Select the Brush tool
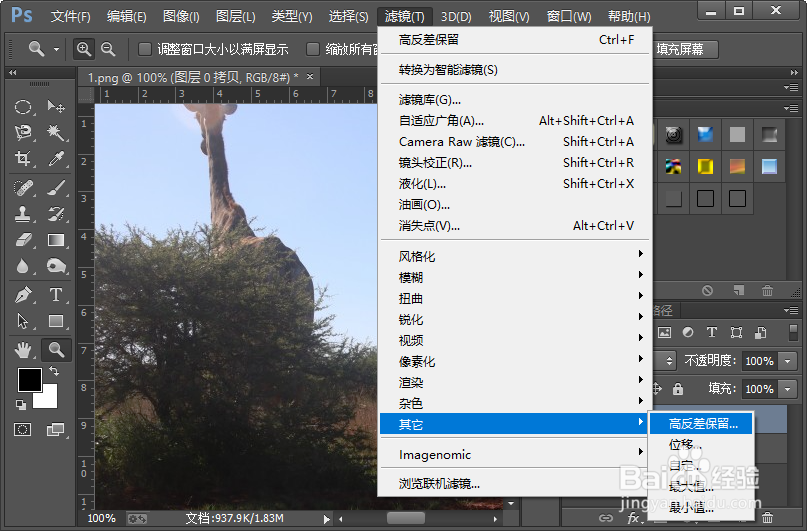807x531 pixels. (56, 188)
